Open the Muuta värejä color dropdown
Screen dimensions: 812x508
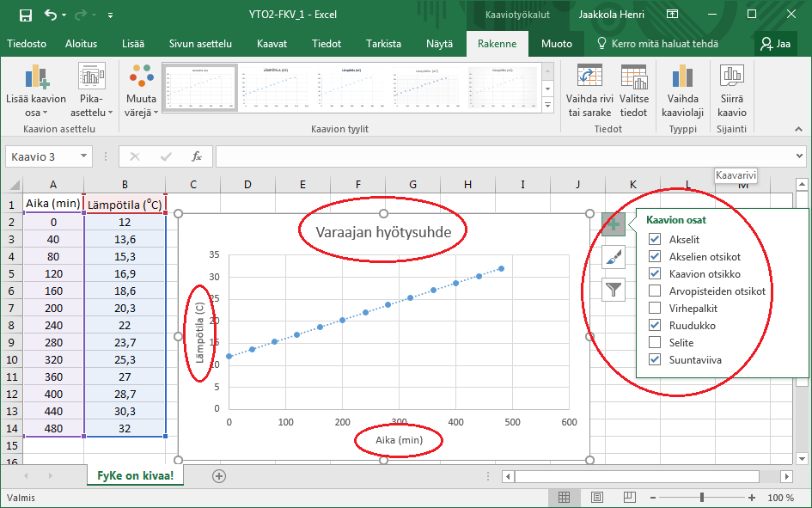click(x=141, y=93)
